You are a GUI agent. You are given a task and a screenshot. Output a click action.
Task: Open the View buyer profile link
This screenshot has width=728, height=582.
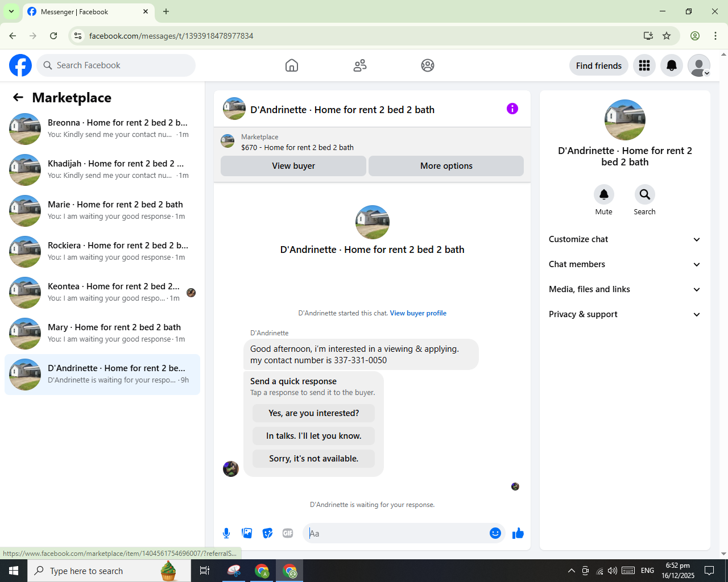click(x=418, y=313)
